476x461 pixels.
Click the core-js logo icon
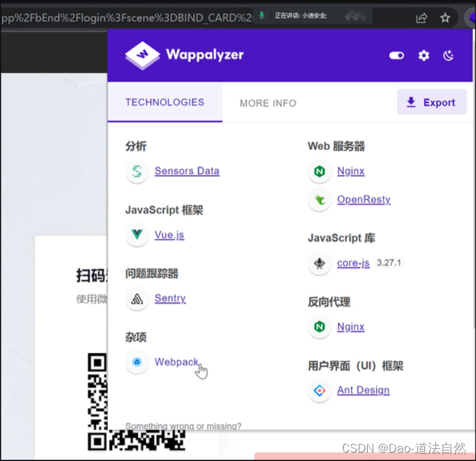(x=320, y=263)
